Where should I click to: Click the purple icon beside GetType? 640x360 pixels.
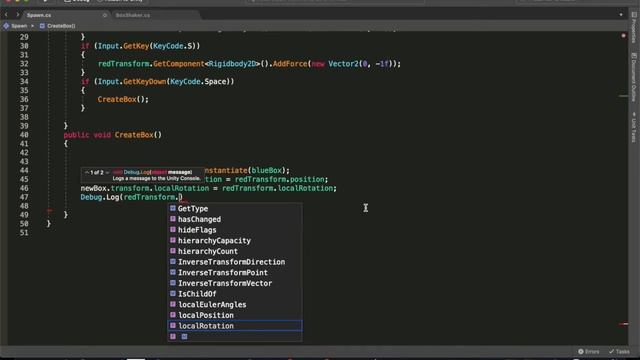click(x=173, y=208)
